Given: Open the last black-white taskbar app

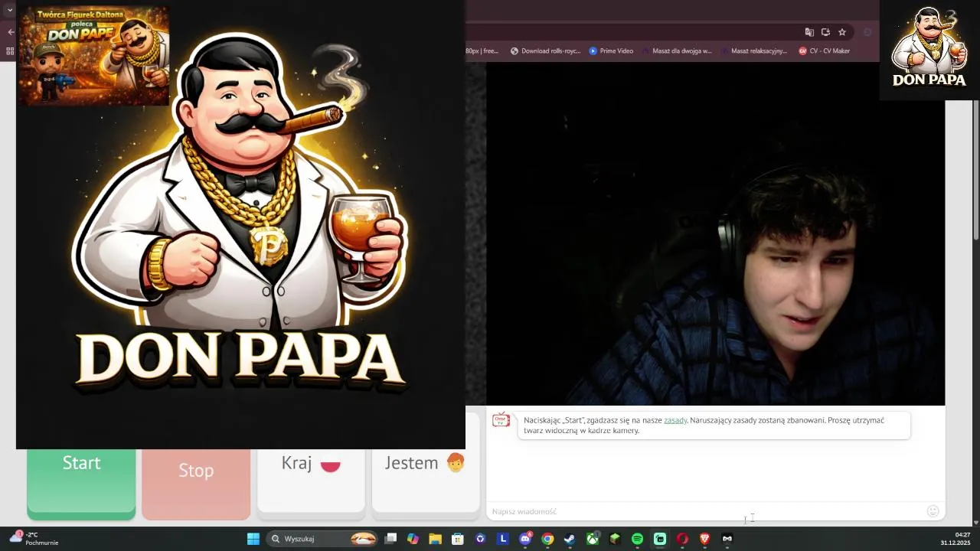Looking at the screenshot, I should click(x=727, y=539).
